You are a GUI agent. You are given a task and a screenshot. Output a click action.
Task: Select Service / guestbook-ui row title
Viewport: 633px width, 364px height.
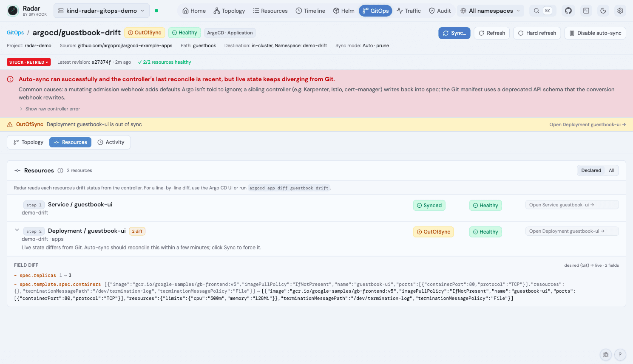(80, 204)
